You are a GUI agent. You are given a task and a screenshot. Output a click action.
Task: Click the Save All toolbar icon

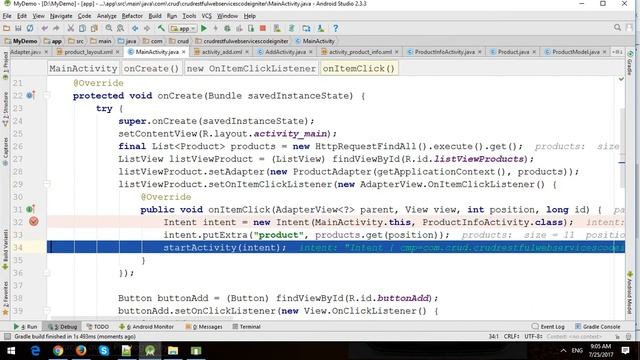18,28
